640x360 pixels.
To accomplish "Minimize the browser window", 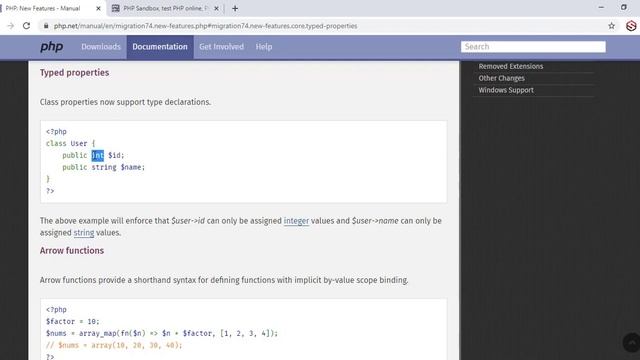I will [601, 7].
